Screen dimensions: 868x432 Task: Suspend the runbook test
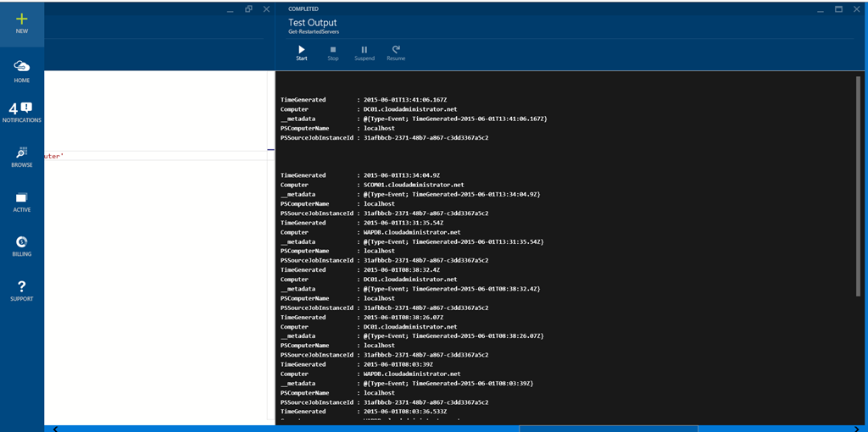point(364,51)
